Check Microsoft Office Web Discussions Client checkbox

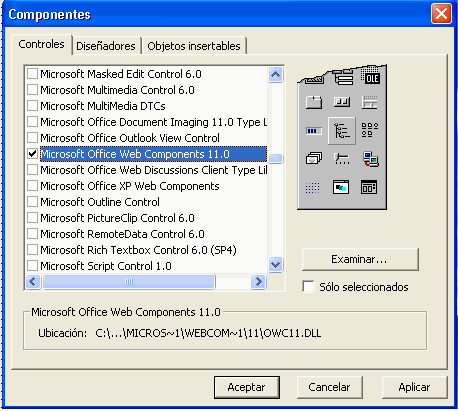[x=32, y=170]
